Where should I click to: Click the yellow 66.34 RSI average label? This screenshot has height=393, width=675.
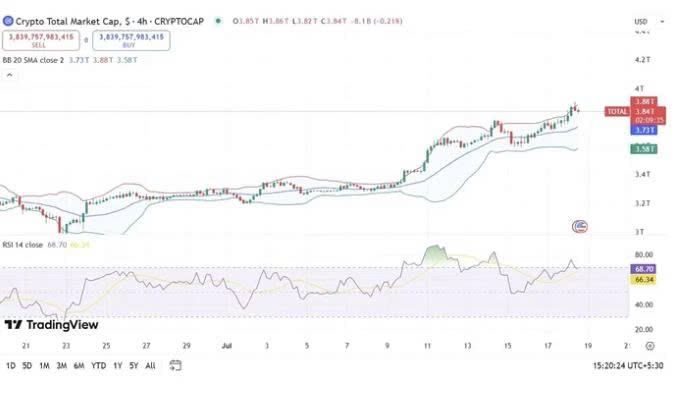[644, 280]
